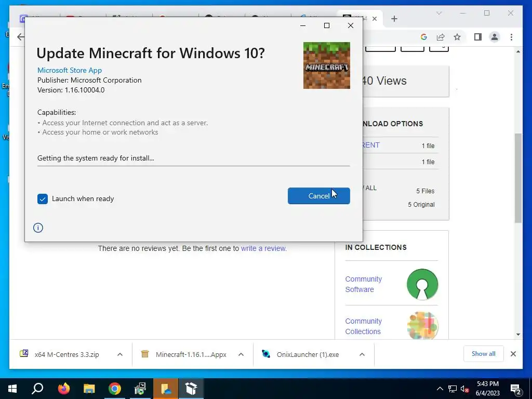Close the Update Minecraft installer window
The height and width of the screenshot is (399, 532).
(x=351, y=25)
